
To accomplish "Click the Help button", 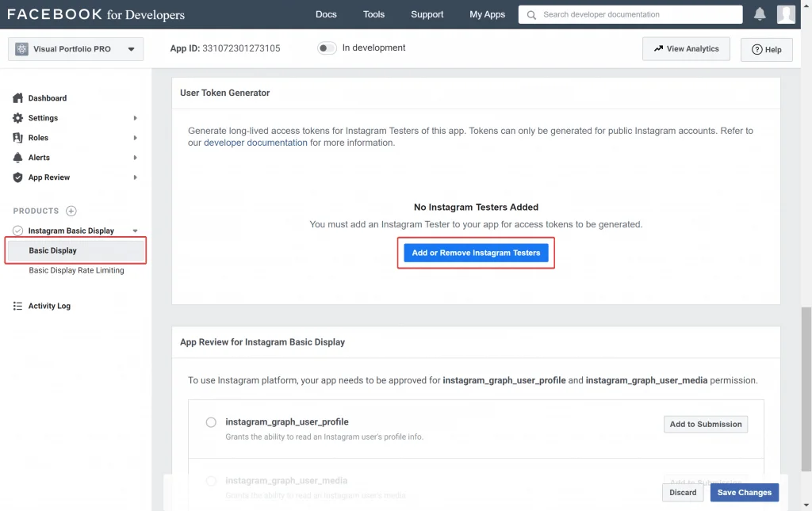I will pyautogui.click(x=767, y=50).
